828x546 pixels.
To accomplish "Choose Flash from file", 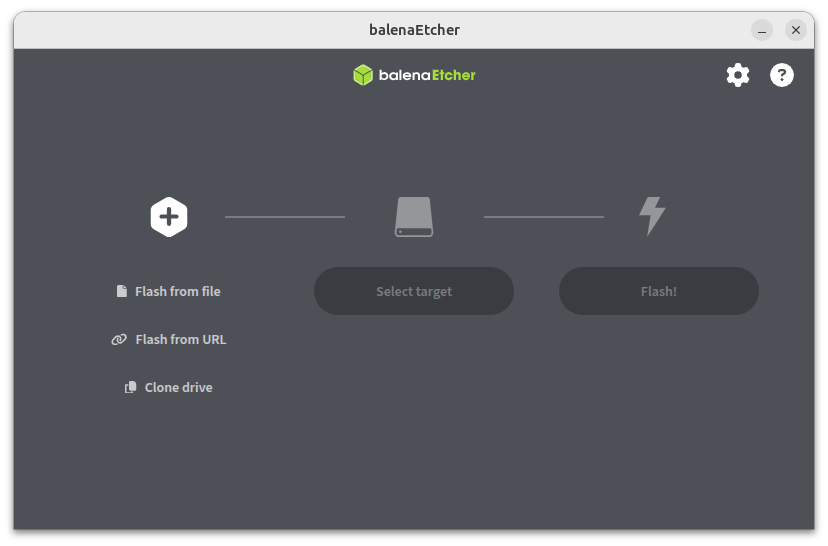I will coord(168,291).
